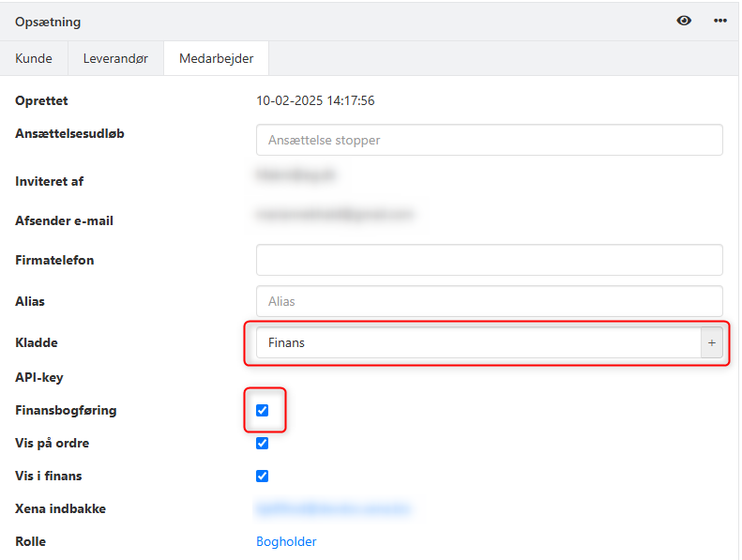Focus the Firmatelefon text box
Viewport: 742px width, 560px height.
click(489, 260)
